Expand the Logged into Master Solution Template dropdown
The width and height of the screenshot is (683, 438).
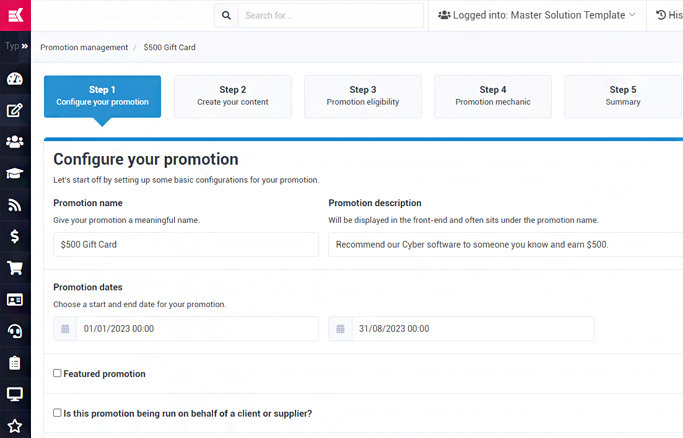(x=536, y=15)
